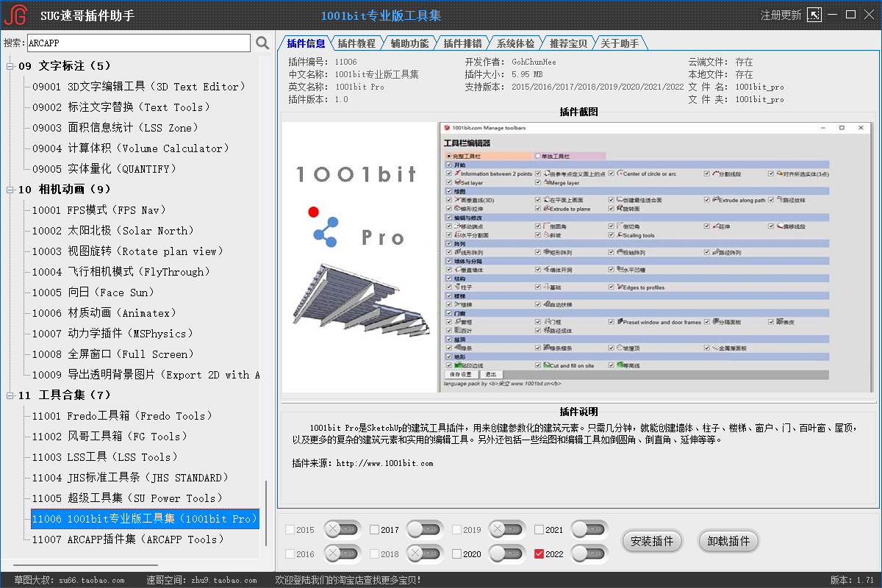The height and width of the screenshot is (588, 882).
Task: Click the 版本: 1.71 status bar text
Action: [x=852, y=581]
